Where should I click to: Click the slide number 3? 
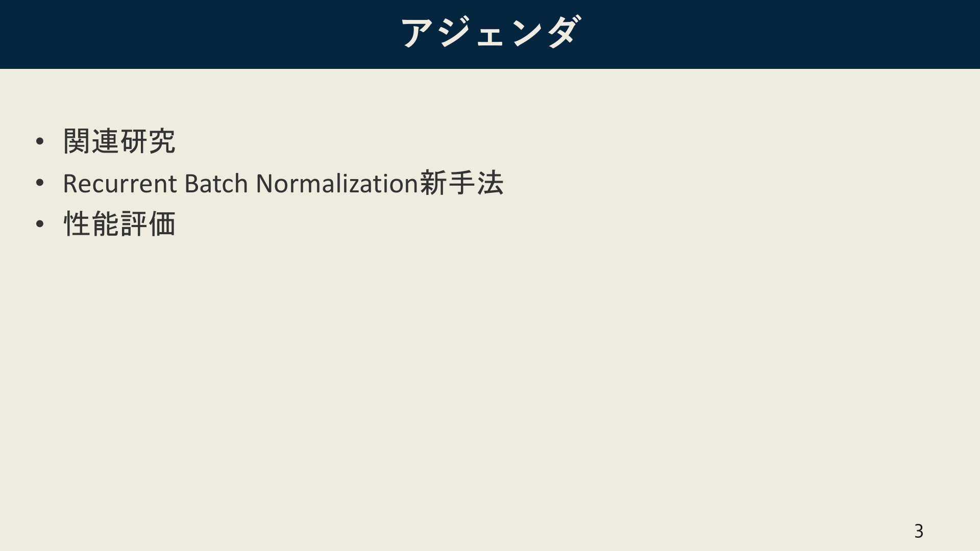919,531
